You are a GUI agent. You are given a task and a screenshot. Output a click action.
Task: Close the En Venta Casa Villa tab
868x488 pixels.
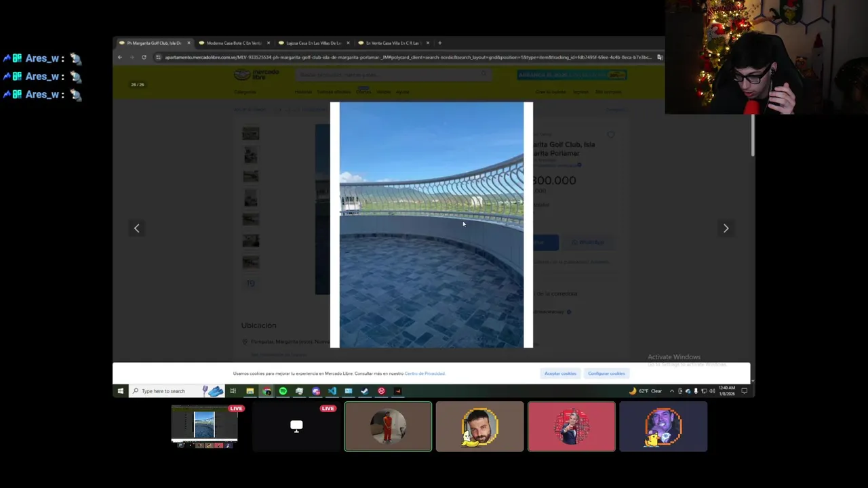[427, 43]
